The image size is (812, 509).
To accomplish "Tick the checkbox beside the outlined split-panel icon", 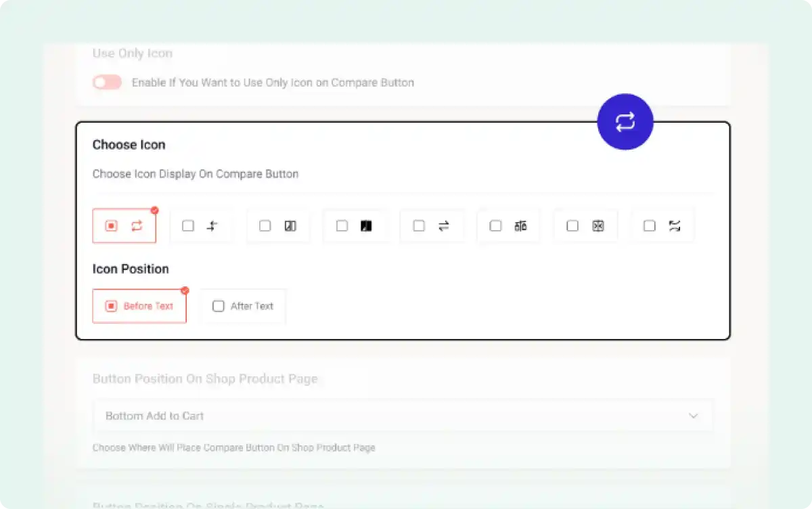I will pyautogui.click(x=265, y=226).
